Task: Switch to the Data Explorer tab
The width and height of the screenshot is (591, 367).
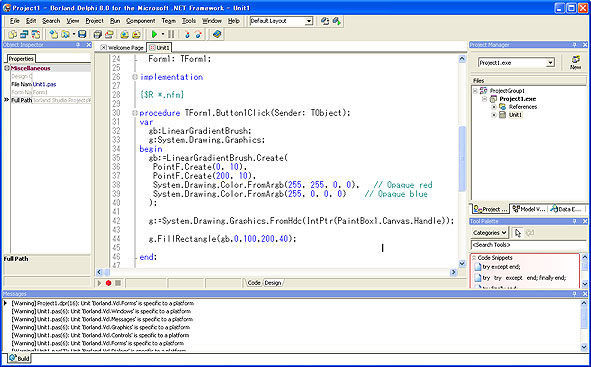Action: click(x=566, y=209)
